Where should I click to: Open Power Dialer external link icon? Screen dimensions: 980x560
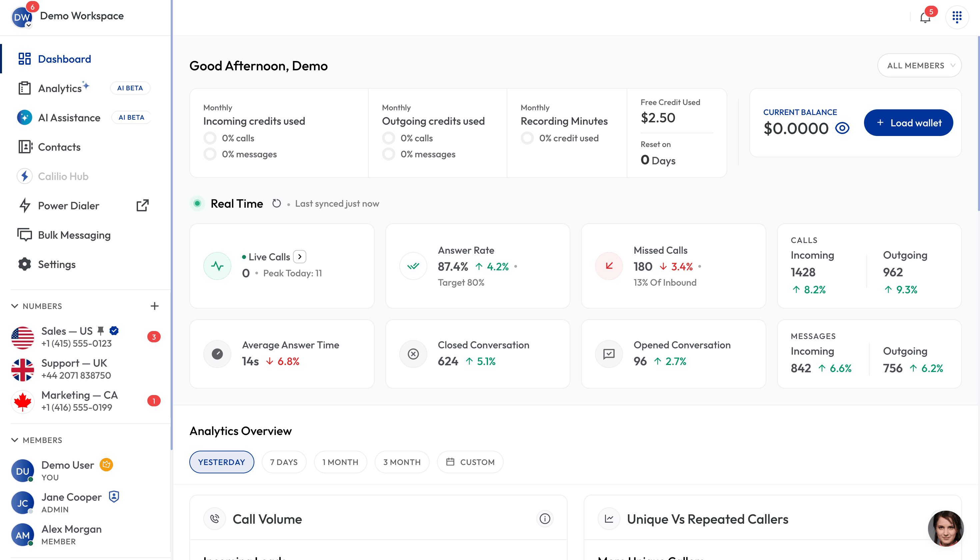click(x=142, y=205)
